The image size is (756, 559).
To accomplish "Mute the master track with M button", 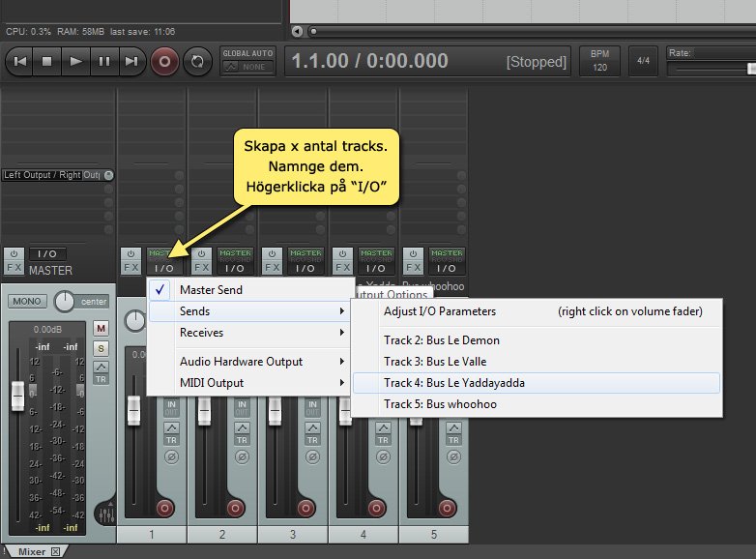I will 101,329.
